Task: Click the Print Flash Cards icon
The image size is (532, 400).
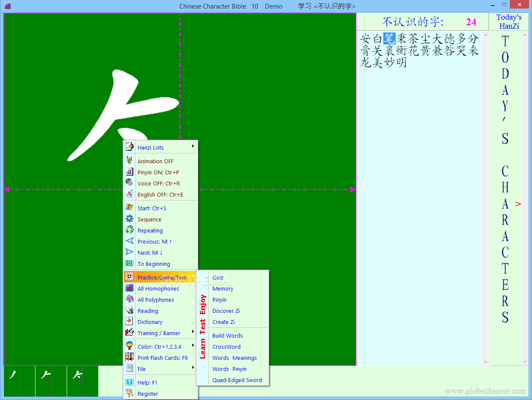Action: click(x=129, y=357)
